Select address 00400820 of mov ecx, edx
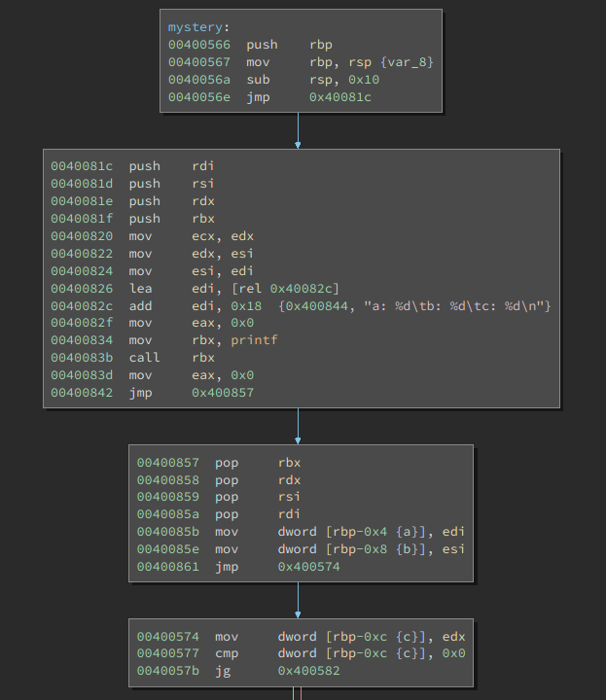 82,235
